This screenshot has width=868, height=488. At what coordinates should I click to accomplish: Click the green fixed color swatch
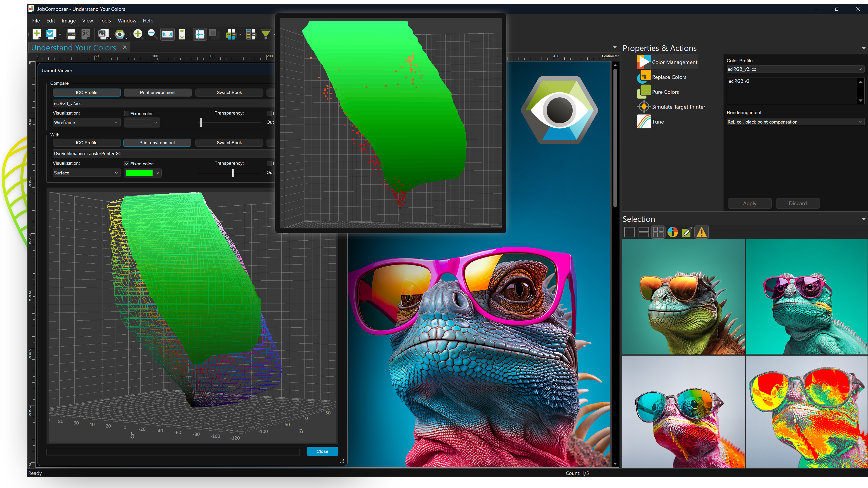[x=139, y=173]
